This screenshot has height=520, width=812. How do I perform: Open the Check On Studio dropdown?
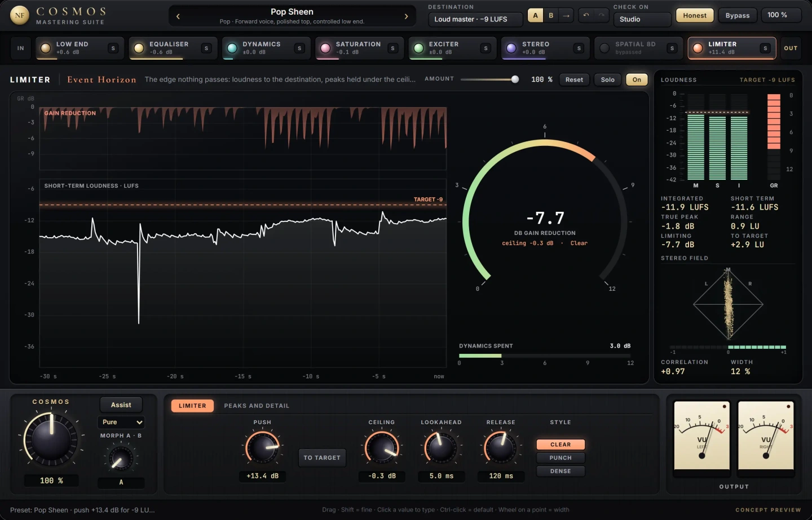pyautogui.click(x=642, y=19)
